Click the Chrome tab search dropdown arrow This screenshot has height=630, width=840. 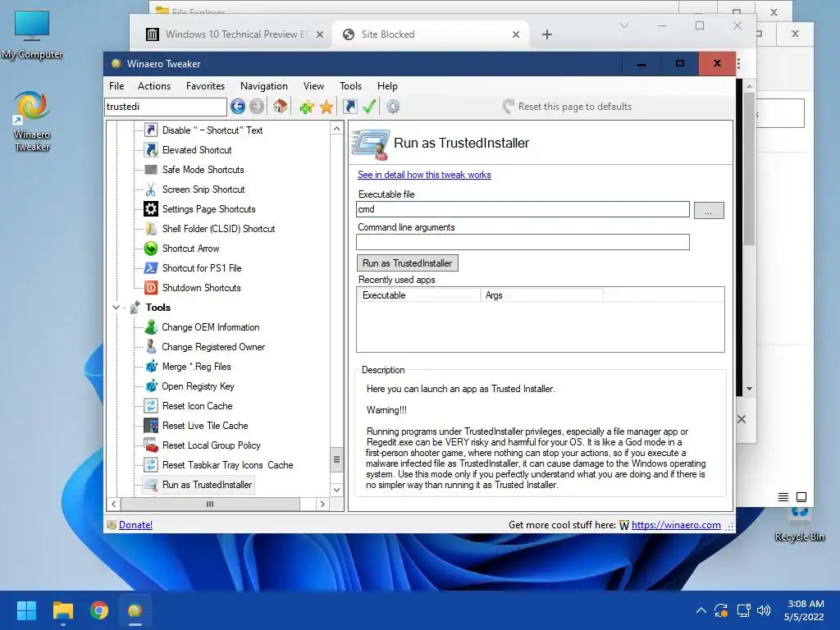[624, 25]
